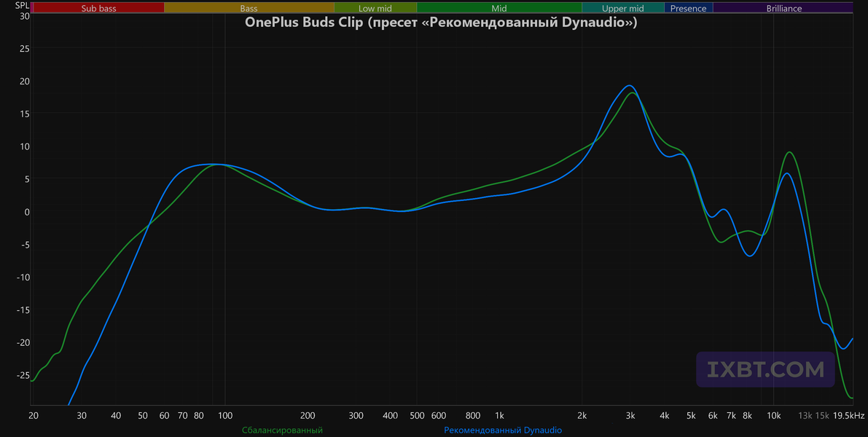The height and width of the screenshot is (437, 868).
Task: Select the -10 value on the SPL axis
Action: (23, 277)
